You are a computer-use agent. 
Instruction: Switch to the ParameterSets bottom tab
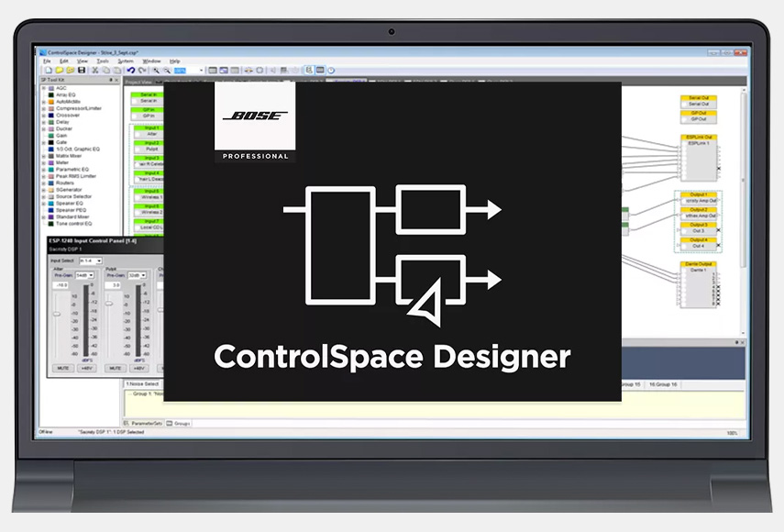point(143,424)
